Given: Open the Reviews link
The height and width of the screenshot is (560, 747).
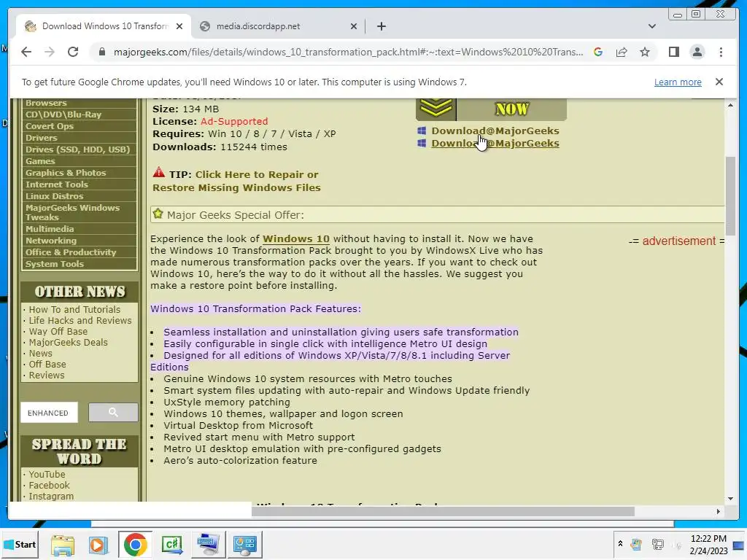Looking at the screenshot, I should click(x=46, y=376).
